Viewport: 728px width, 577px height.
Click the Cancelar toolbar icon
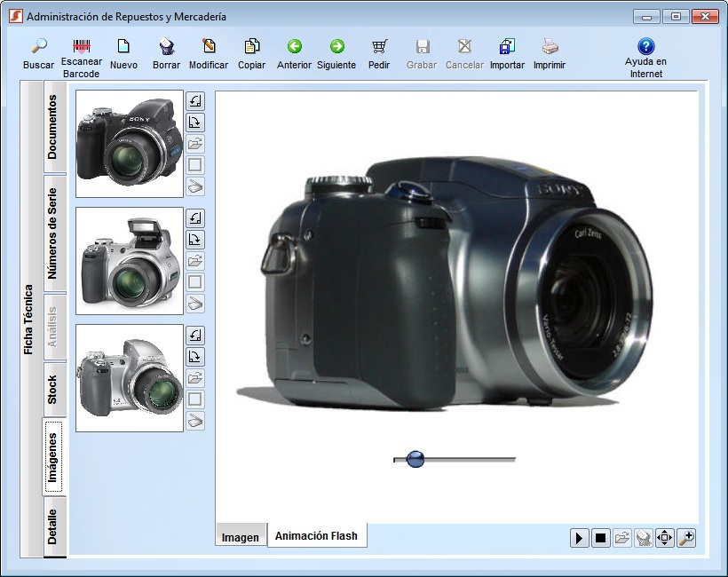(x=464, y=46)
